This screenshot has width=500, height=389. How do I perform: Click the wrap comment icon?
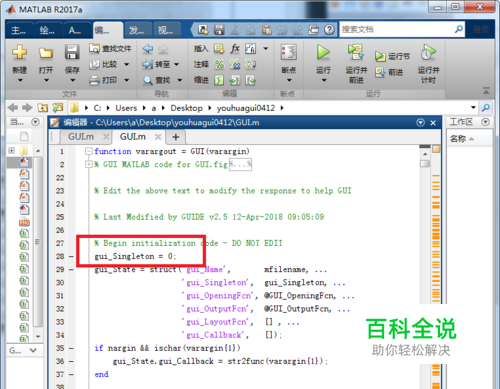(250, 64)
